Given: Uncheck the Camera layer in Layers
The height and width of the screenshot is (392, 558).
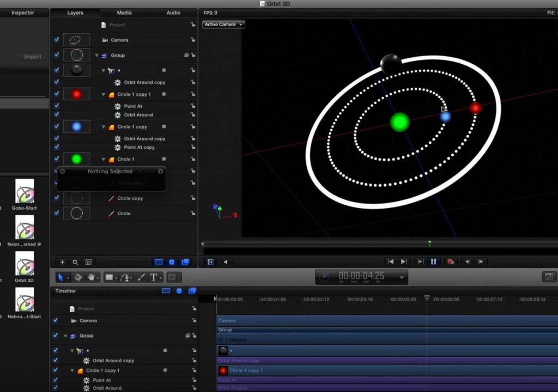Looking at the screenshot, I should [x=57, y=40].
